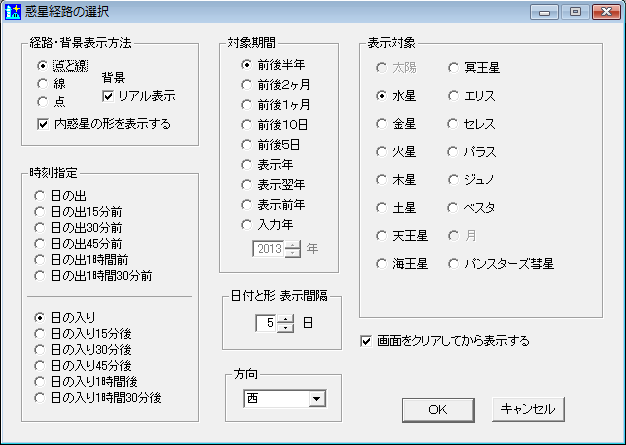Choose 入力年 period radio button
Image resolution: width=626 pixels, height=445 pixels.
[247, 224]
